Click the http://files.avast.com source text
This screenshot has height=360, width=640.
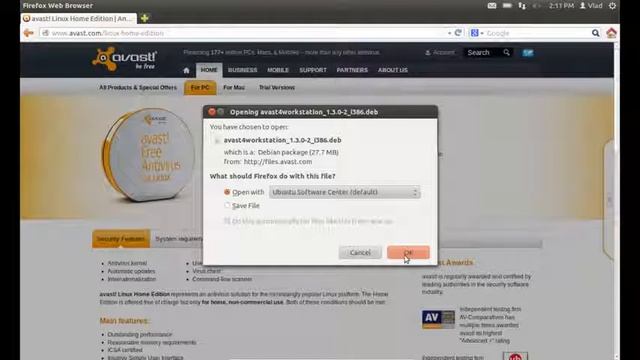[x=278, y=162]
